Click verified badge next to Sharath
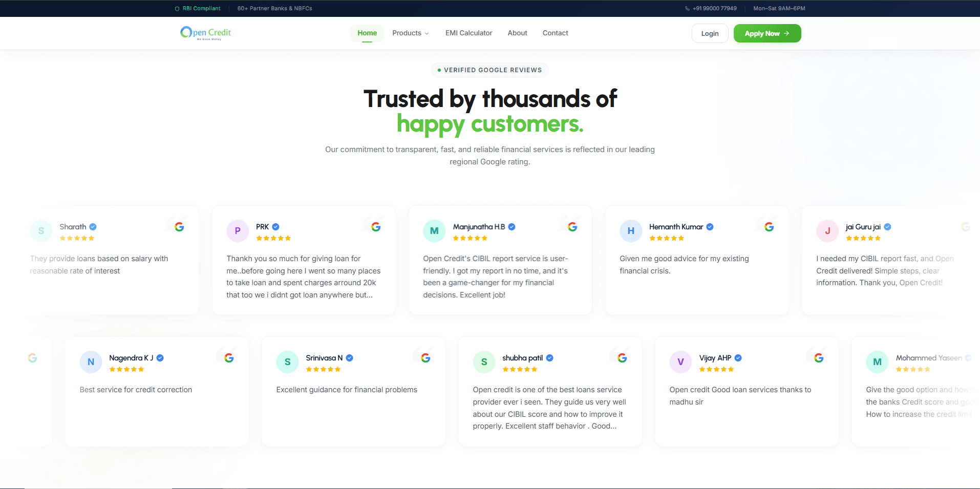Screen dimensions: 980x489 coord(93,227)
